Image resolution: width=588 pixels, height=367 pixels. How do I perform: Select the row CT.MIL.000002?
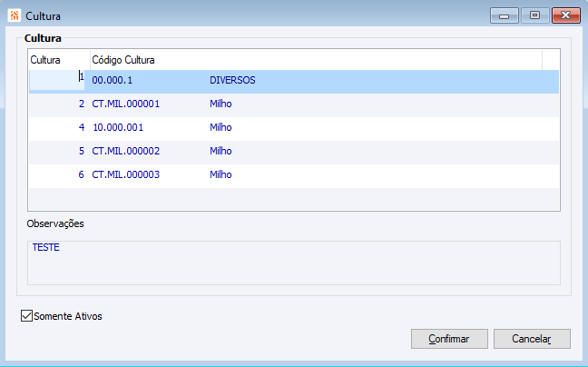point(294,151)
